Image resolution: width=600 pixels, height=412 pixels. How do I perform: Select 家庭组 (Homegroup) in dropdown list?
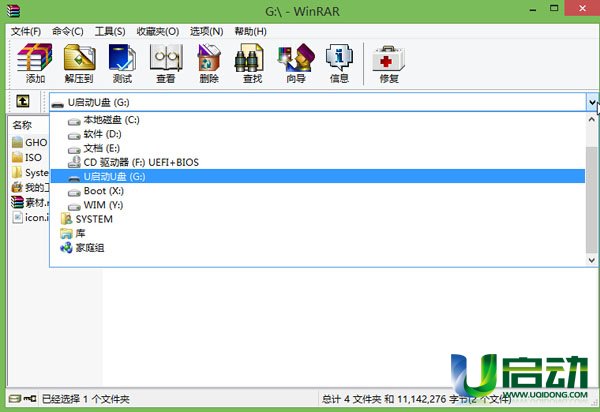coord(318,248)
